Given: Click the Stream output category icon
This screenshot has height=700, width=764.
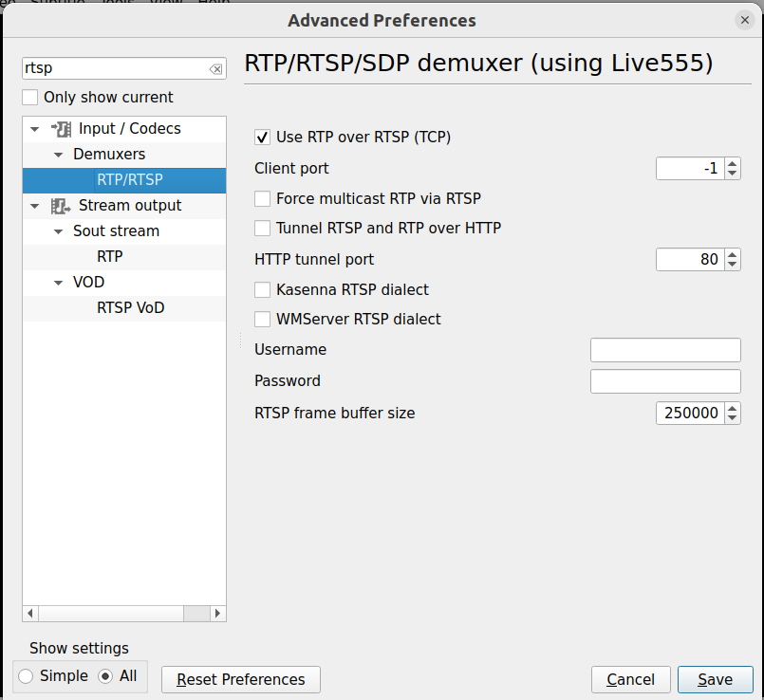Looking at the screenshot, I should click(61, 206).
